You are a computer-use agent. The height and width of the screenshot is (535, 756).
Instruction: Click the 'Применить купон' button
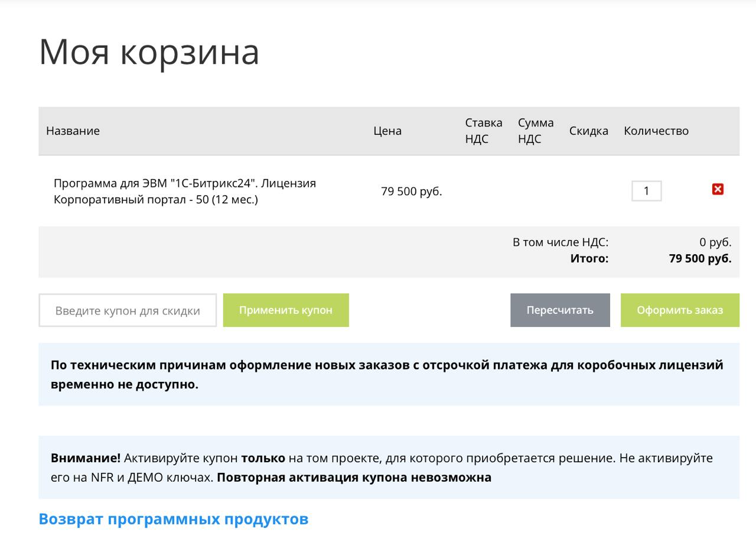pos(286,310)
